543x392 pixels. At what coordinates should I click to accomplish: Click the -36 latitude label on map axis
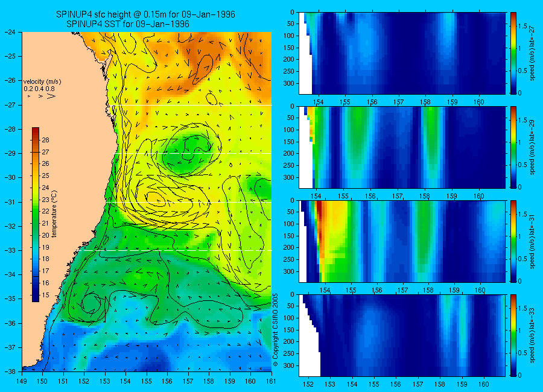click(10, 323)
